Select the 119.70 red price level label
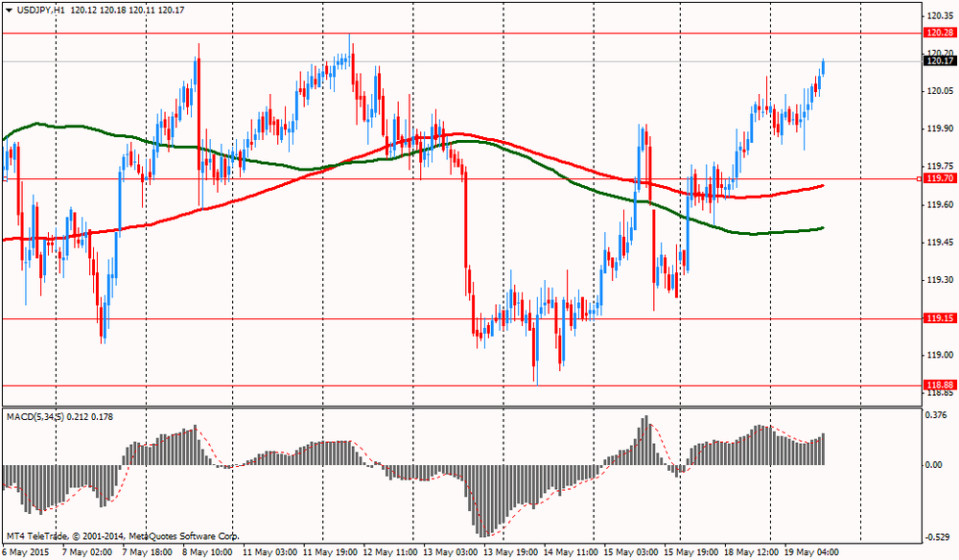 pos(940,178)
